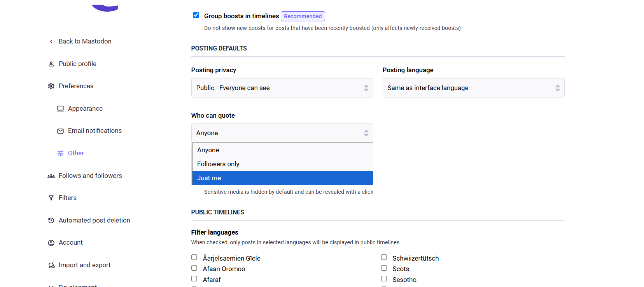Click the Public profile person icon
The width and height of the screenshot is (644, 287).
(51, 64)
